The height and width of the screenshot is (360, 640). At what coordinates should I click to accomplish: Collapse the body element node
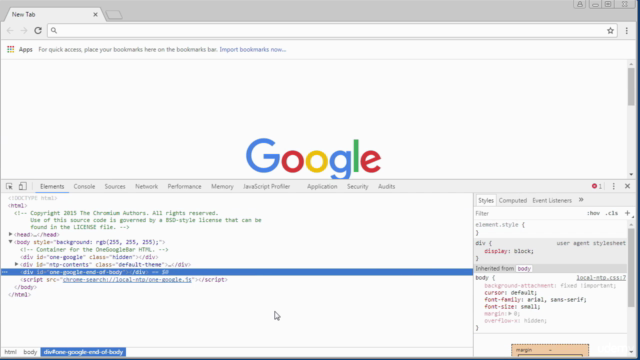(11, 242)
